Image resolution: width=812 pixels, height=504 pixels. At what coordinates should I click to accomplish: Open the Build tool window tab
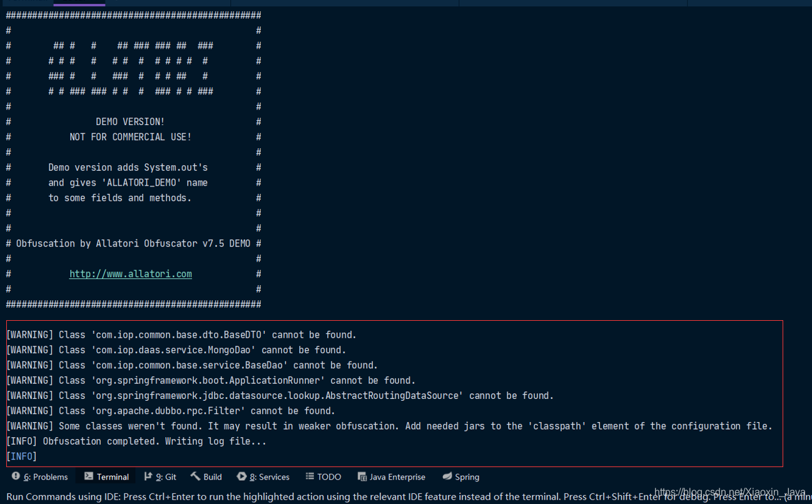click(x=206, y=476)
